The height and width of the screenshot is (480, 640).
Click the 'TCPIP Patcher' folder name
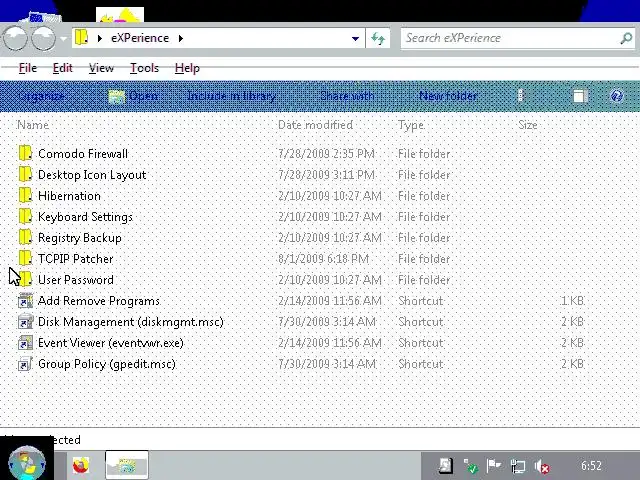(76, 259)
